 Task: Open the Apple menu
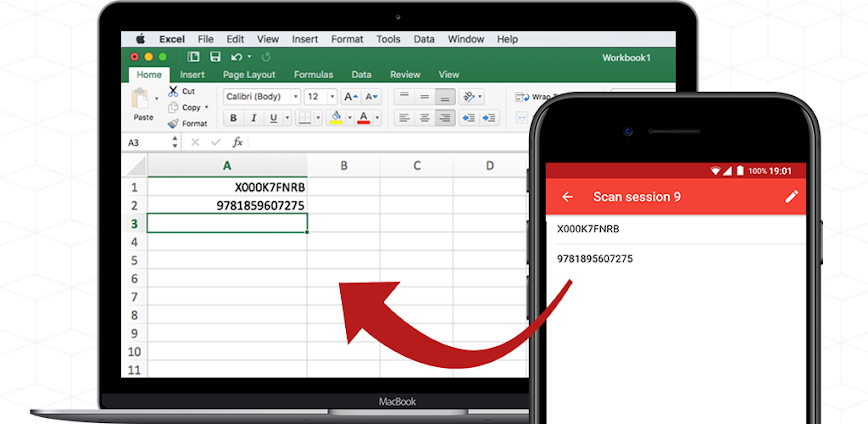[x=139, y=39]
